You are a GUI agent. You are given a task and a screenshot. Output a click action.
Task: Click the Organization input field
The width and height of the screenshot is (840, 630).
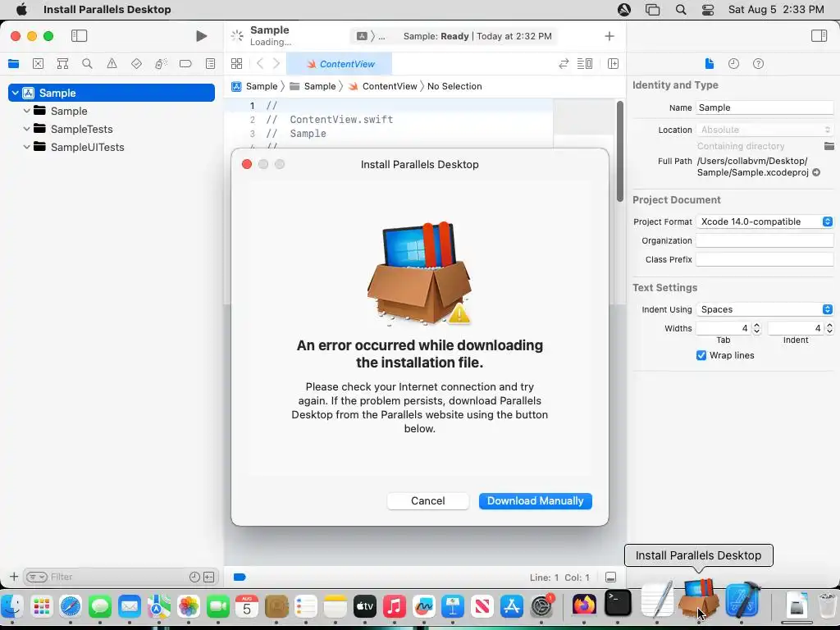pos(765,240)
